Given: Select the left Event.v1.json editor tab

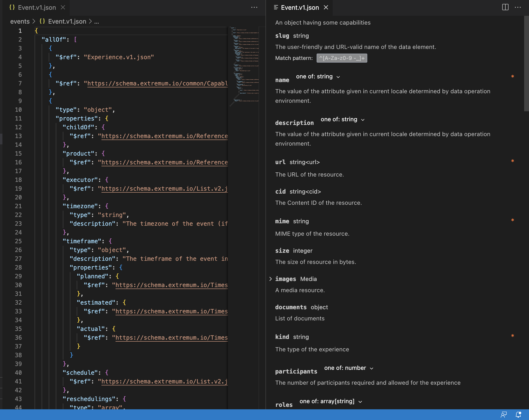Looking at the screenshot, I should point(37,7).
